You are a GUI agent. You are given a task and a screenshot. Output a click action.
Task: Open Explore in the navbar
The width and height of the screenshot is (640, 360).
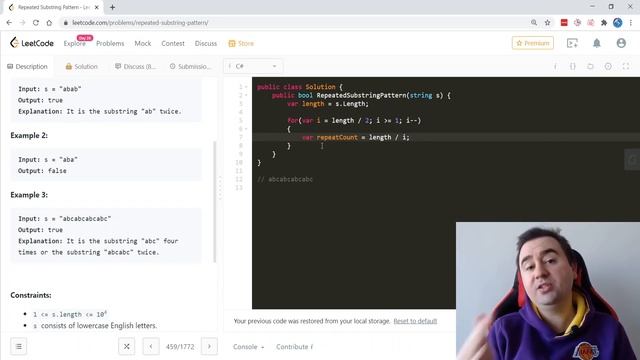tap(75, 43)
